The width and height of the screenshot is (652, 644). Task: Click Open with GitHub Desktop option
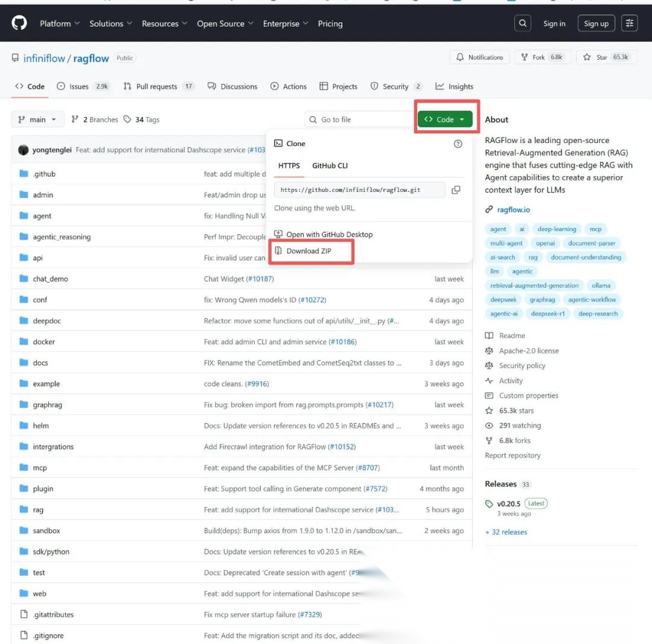point(324,235)
